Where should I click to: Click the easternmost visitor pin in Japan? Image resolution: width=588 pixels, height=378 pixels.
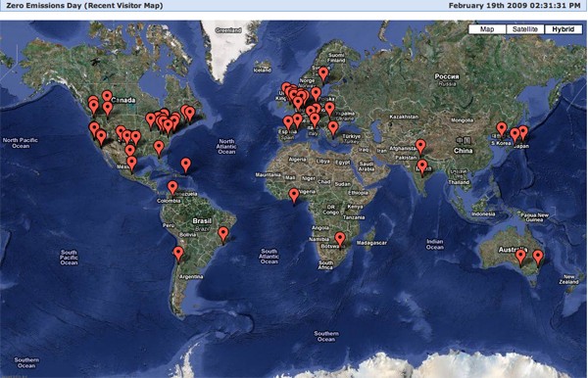(522, 133)
